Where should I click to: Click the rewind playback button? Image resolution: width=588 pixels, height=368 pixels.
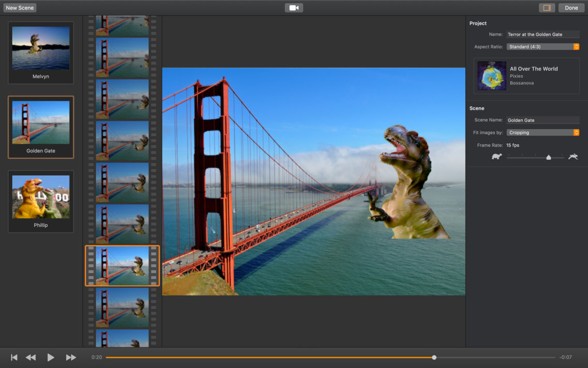[31, 358]
